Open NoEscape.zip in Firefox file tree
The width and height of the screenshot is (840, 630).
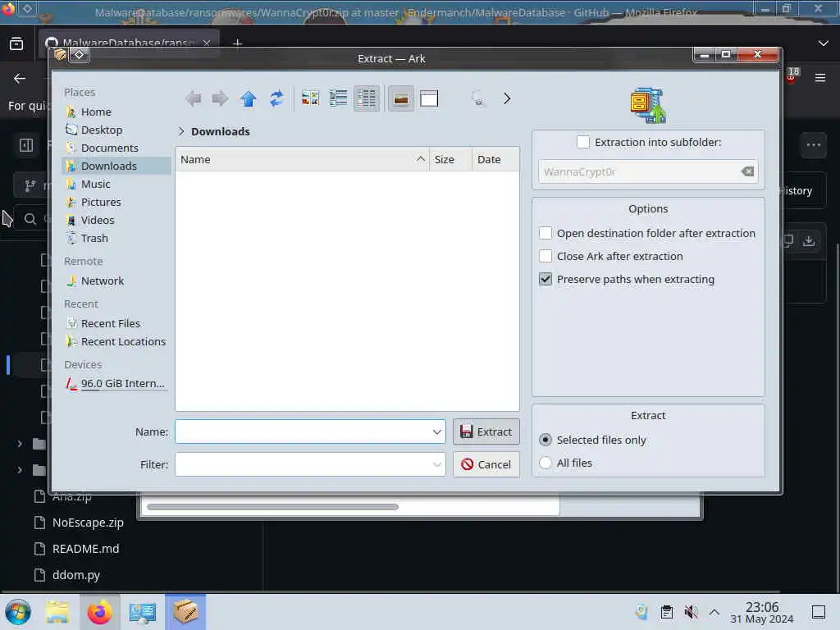tap(88, 523)
